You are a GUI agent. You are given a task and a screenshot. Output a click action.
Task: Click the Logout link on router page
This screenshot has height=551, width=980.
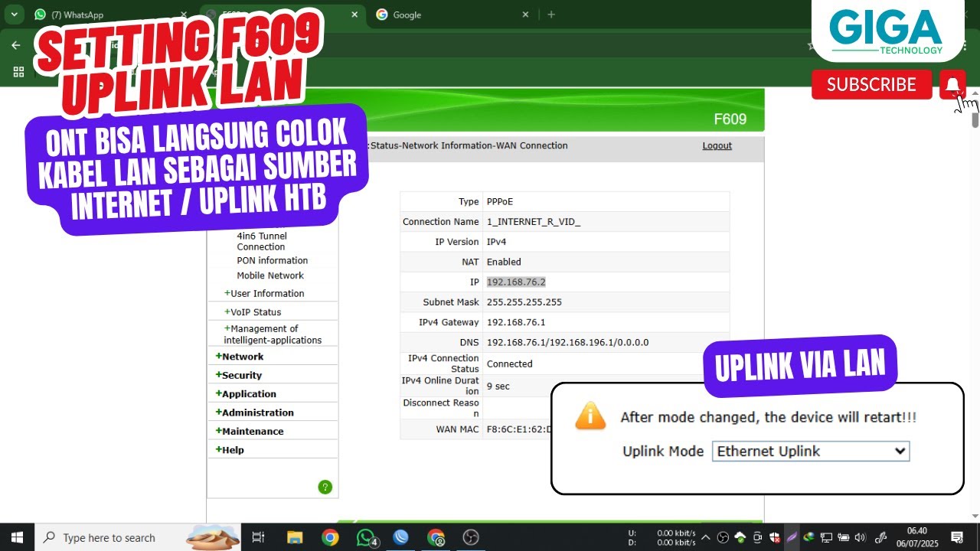click(x=717, y=145)
